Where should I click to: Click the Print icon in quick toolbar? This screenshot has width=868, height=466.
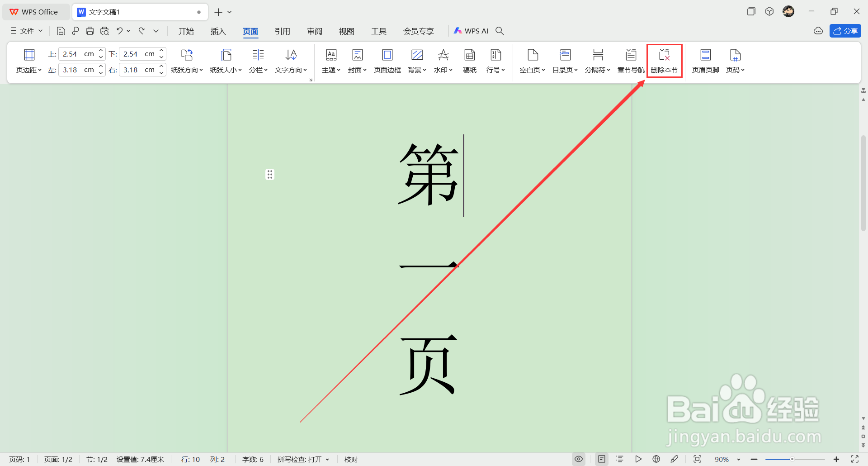click(90, 31)
